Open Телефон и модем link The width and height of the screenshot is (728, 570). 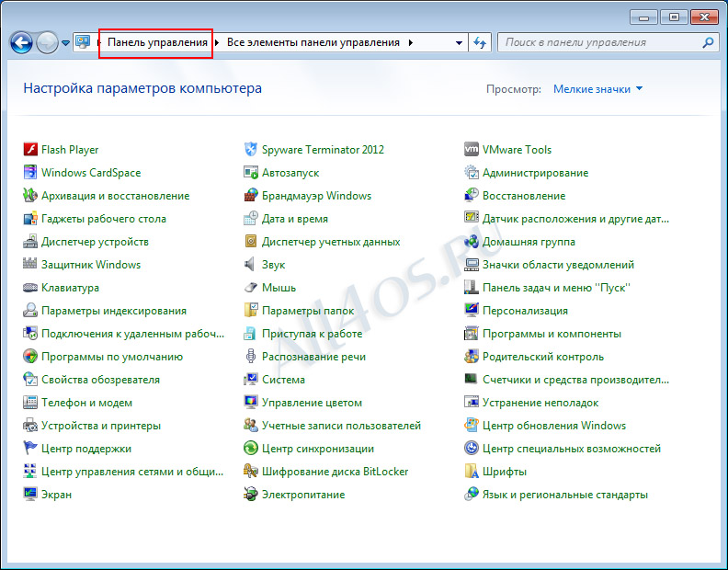pos(86,403)
